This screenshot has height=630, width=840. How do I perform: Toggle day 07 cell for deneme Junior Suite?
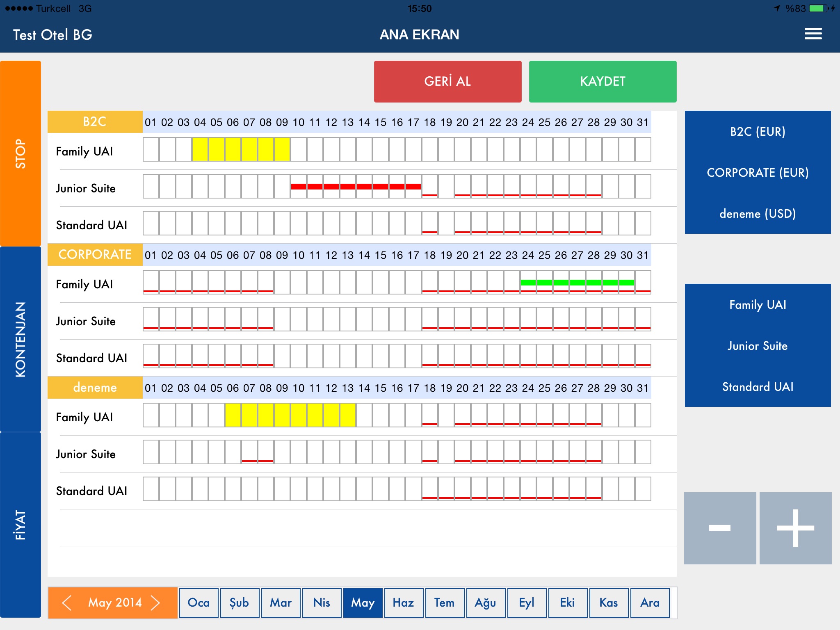tap(249, 452)
